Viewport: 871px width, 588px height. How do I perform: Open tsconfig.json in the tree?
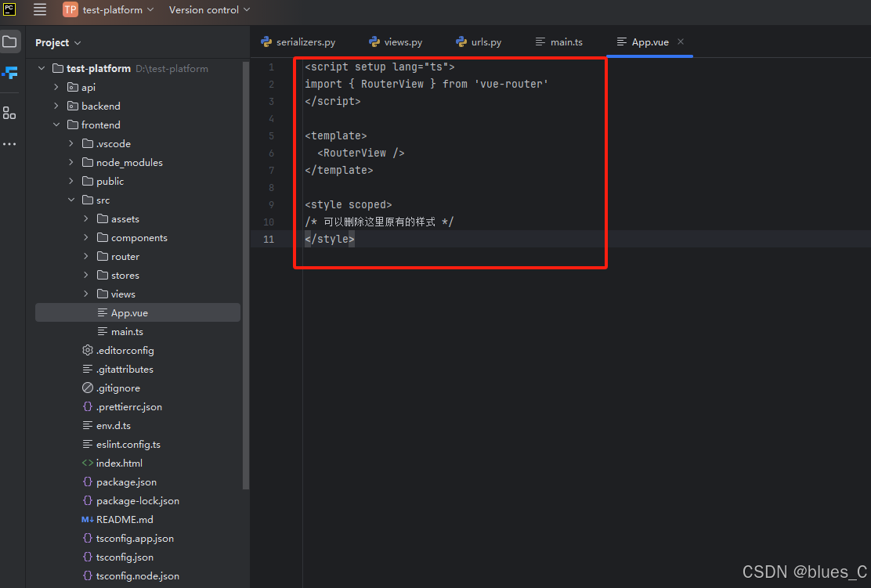click(x=125, y=557)
